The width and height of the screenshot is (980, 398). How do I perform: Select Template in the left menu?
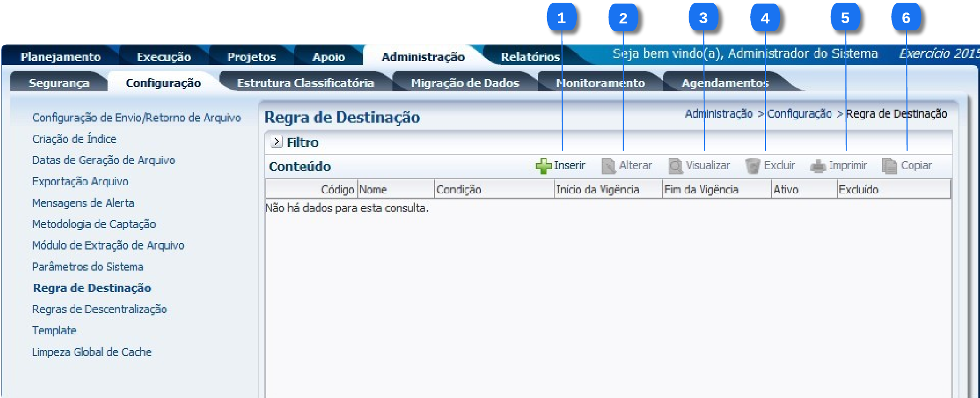pyautogui.click(x=54, y=330)
